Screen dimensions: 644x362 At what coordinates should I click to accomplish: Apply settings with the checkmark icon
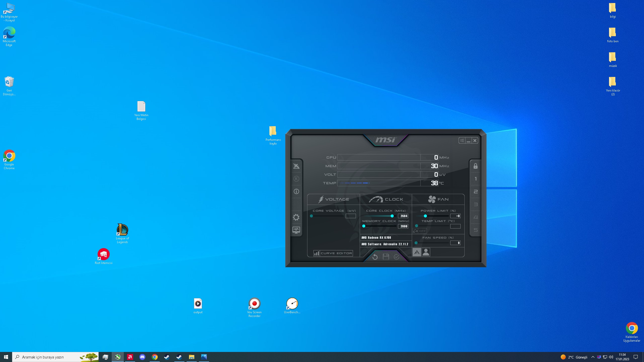pos(396,257)
